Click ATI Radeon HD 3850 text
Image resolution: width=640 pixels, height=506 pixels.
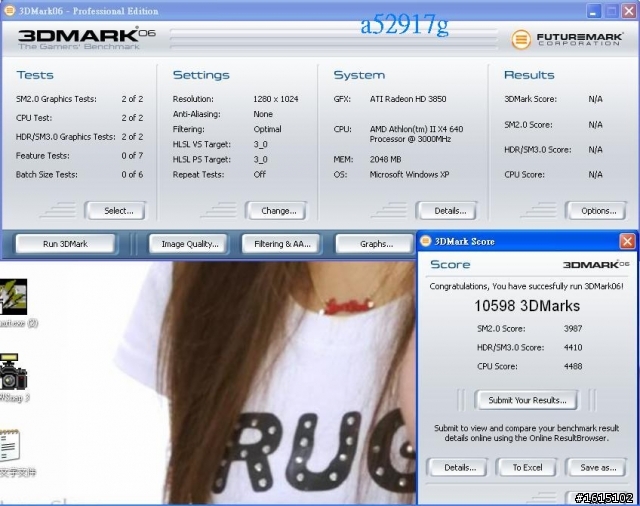(x=408, y=99)
